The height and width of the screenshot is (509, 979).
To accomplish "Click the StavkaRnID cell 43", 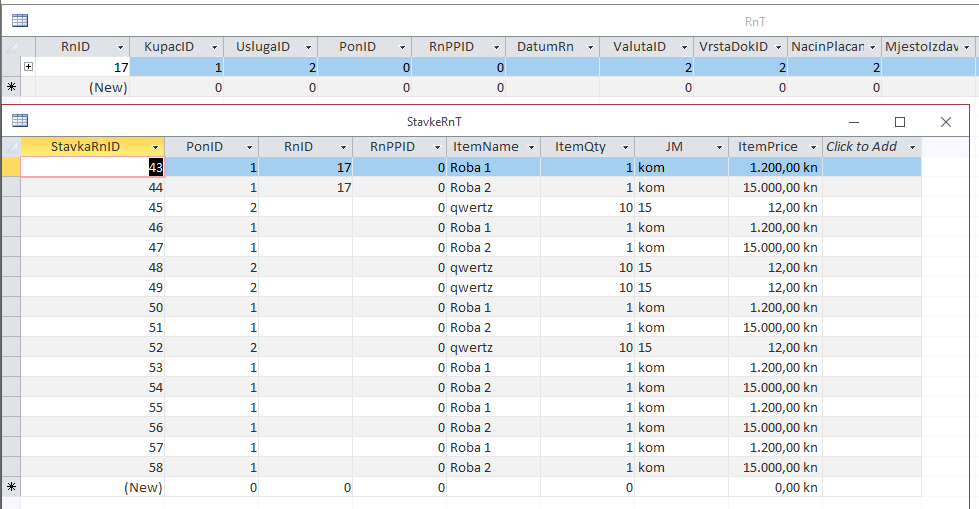I will click(93, 167).
